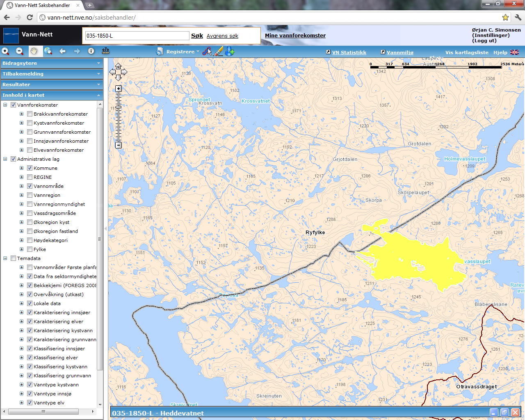Open Mine vannforekomster link
The height and width of the screenshot is (420, 525).
295,36
